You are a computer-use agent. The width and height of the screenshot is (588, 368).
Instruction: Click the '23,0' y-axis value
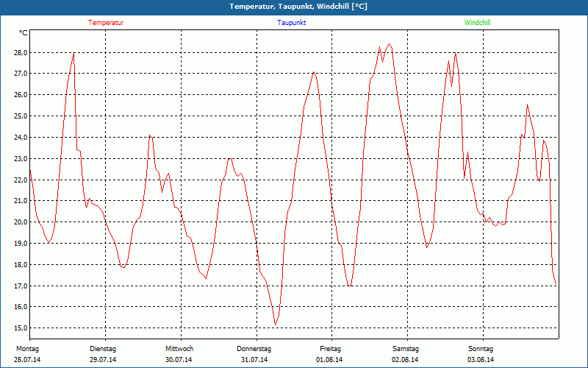click(x=21, y=159)
